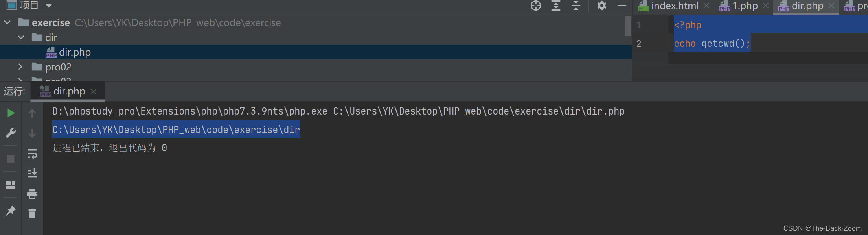Clear console with trash icon
This screenshot has width=868, height=235.
[32, 213]
